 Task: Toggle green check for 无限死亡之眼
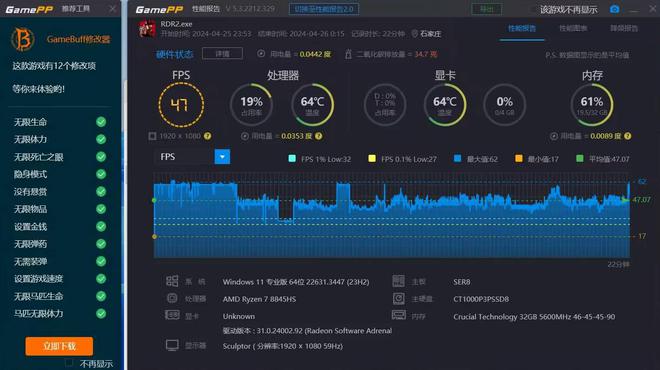click(x=101, y=157)
